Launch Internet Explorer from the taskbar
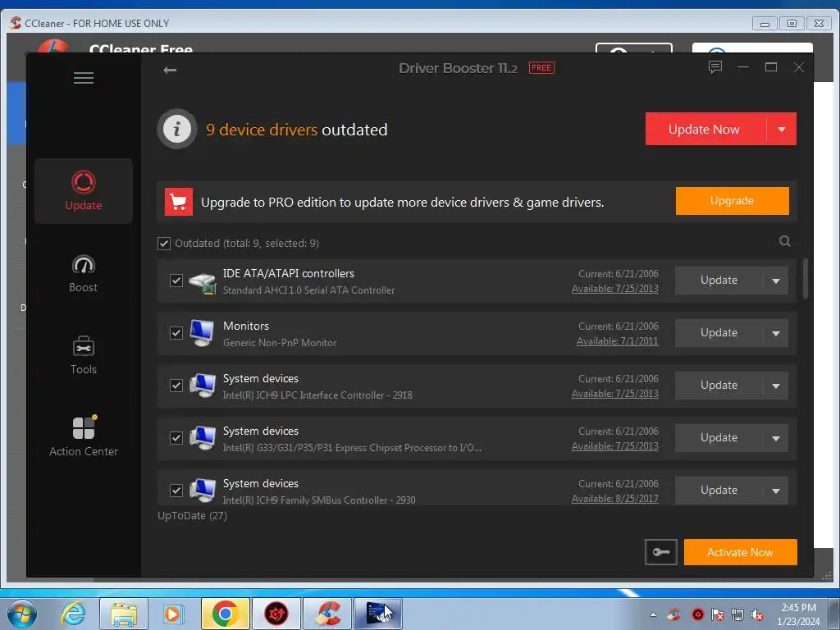This screenshot has width=840, height=630. point(73,614)
